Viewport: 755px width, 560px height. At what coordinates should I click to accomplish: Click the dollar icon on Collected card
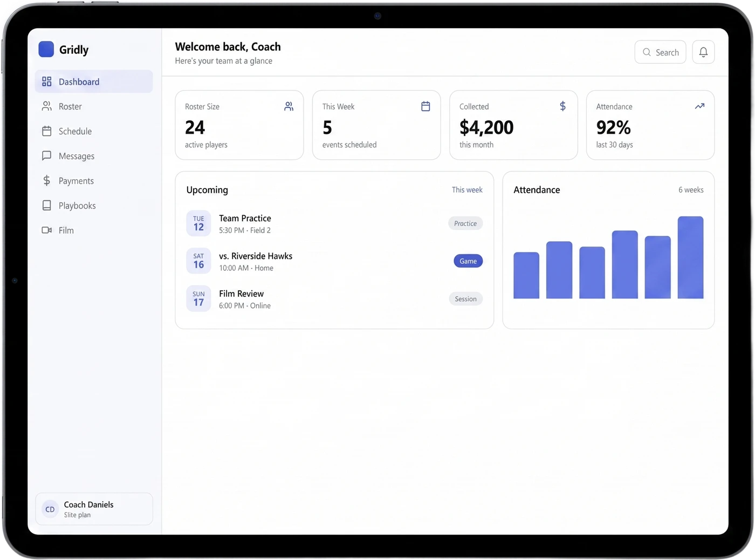pos(562,106)
